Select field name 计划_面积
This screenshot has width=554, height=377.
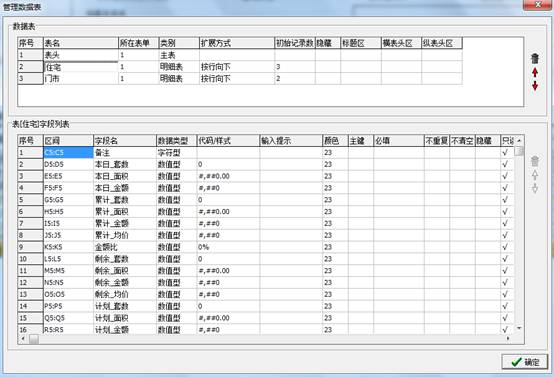tap(125, 318)
